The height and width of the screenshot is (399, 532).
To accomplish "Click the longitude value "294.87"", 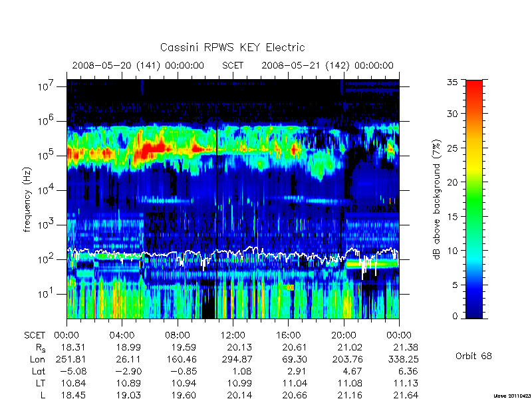I will (237, 359).
